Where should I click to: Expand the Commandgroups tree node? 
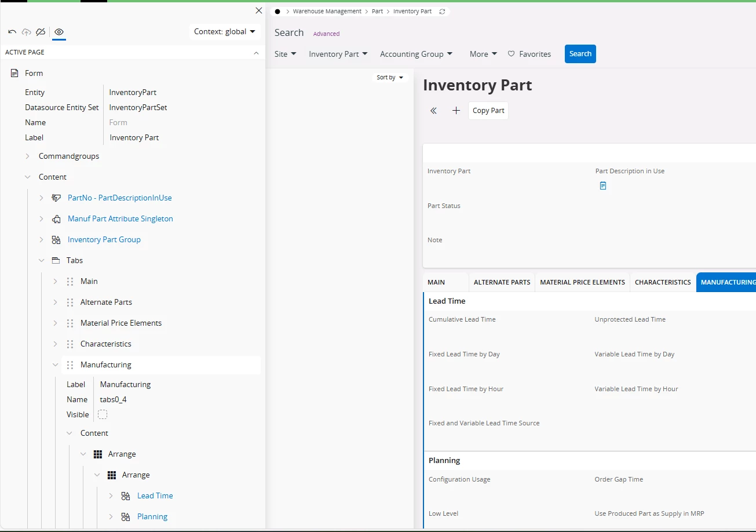tap(27, 156)
